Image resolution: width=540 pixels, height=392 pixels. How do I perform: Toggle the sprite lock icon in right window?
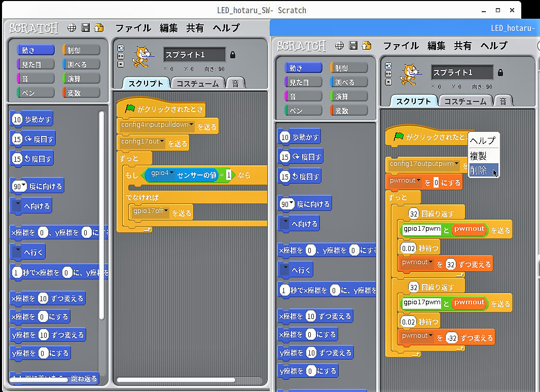tap(500, 73)
